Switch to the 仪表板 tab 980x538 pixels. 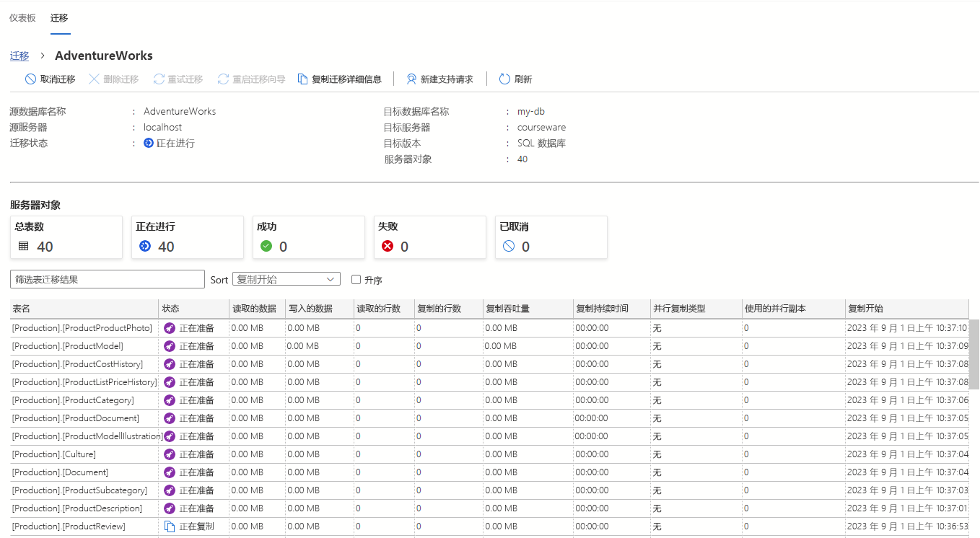22,17
